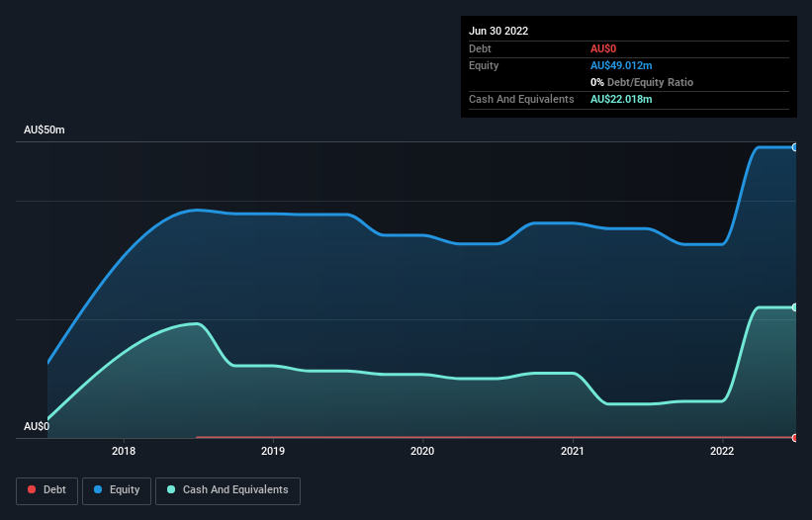Toggle the Debt legend button
The width and height of the screenshot is (812, 520).
(x=47, y=490)
